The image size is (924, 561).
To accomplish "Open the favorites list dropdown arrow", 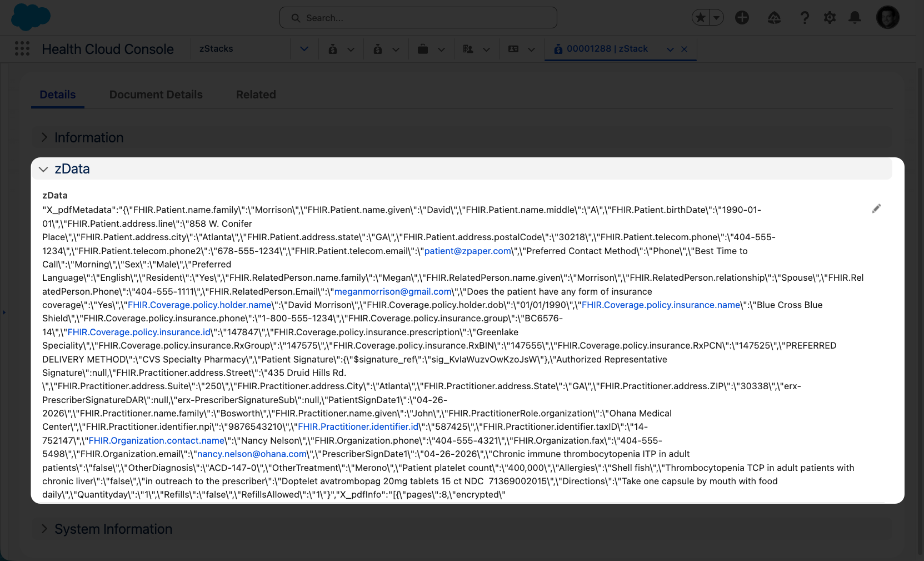I will [717, 18].
